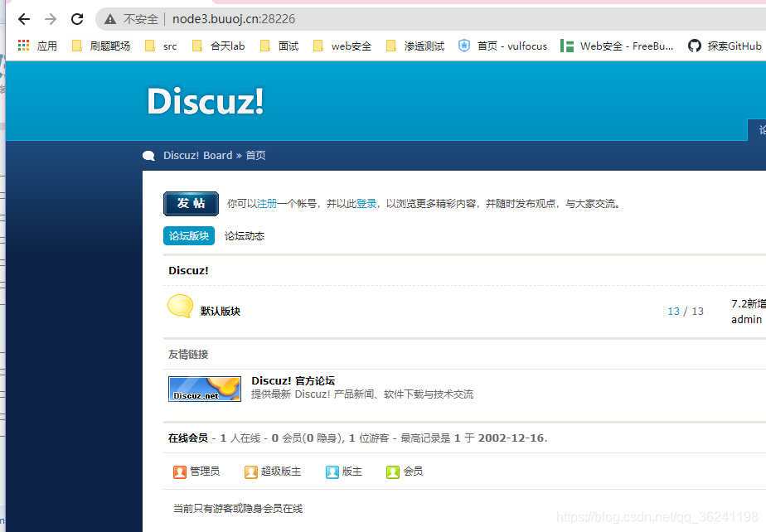The width and height of the screenshot is (766, 532).
Task: Click the text 当前只有游客或隐身会员在线
Action: [x=238, y=509]
